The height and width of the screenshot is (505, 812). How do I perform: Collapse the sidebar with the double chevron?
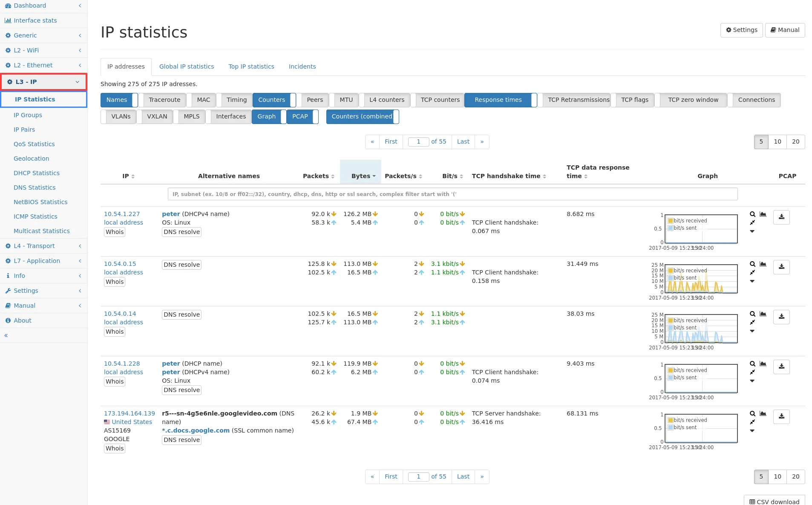click(x=6, y=335)
